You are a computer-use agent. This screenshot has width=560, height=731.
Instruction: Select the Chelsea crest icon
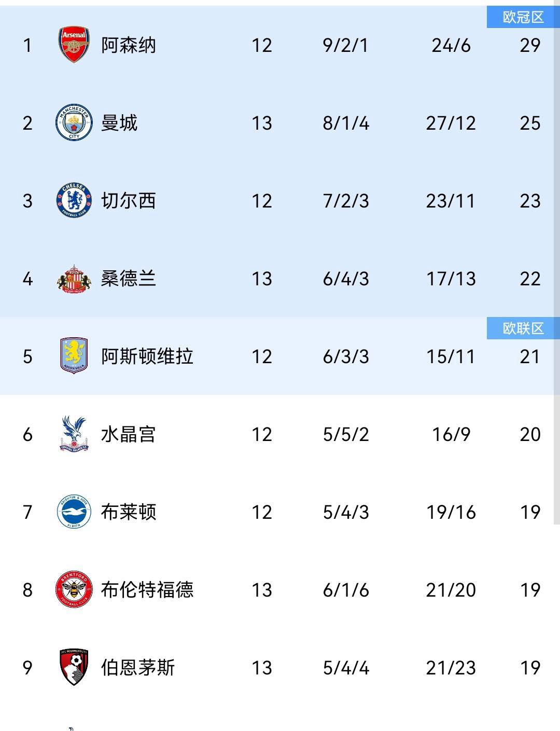(x=74, y=201)
